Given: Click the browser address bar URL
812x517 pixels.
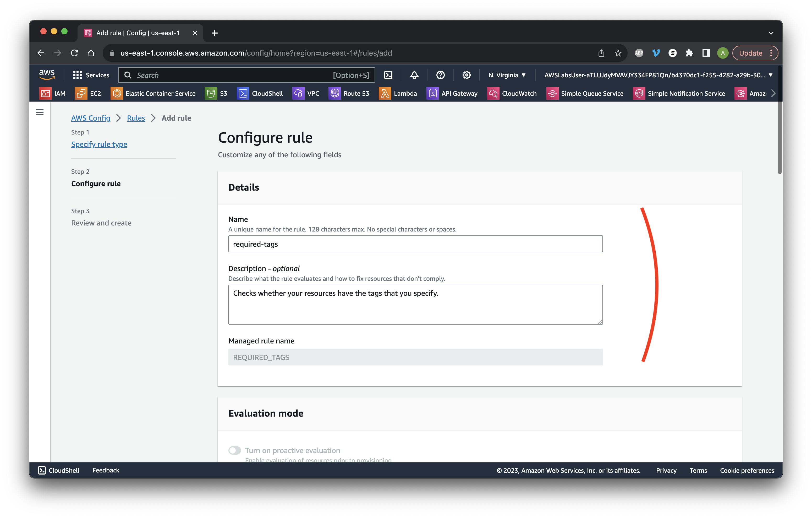Looking at the screenshot, I should tap(256, 53).
